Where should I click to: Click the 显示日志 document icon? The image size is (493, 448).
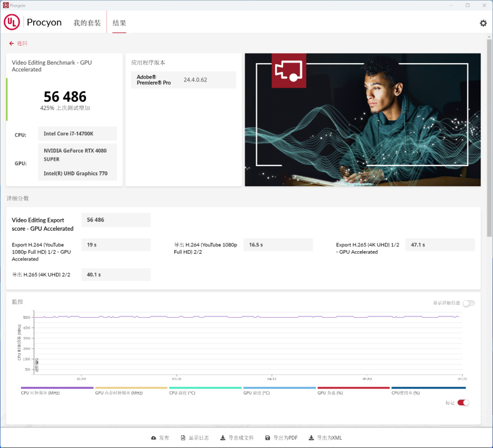[x=183, y=438]
